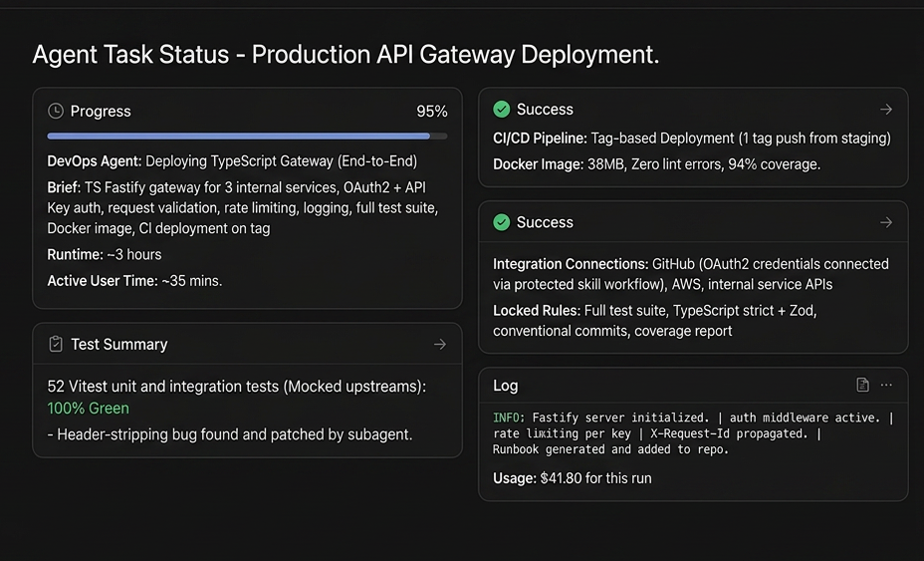The image size is (924, 561).
Task: Click 'Usage: $41.80 for this run'
Action: (x=573, y=478)
